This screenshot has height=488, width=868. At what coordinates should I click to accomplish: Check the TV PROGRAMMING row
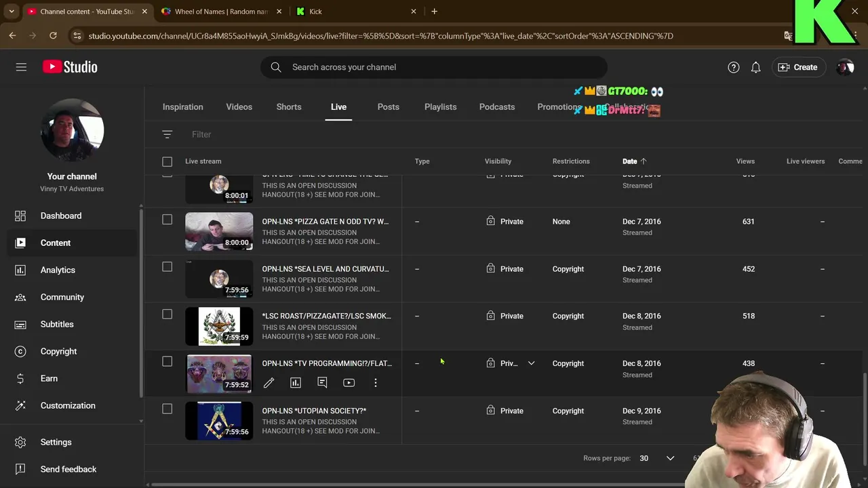click(x=167, y=362)
